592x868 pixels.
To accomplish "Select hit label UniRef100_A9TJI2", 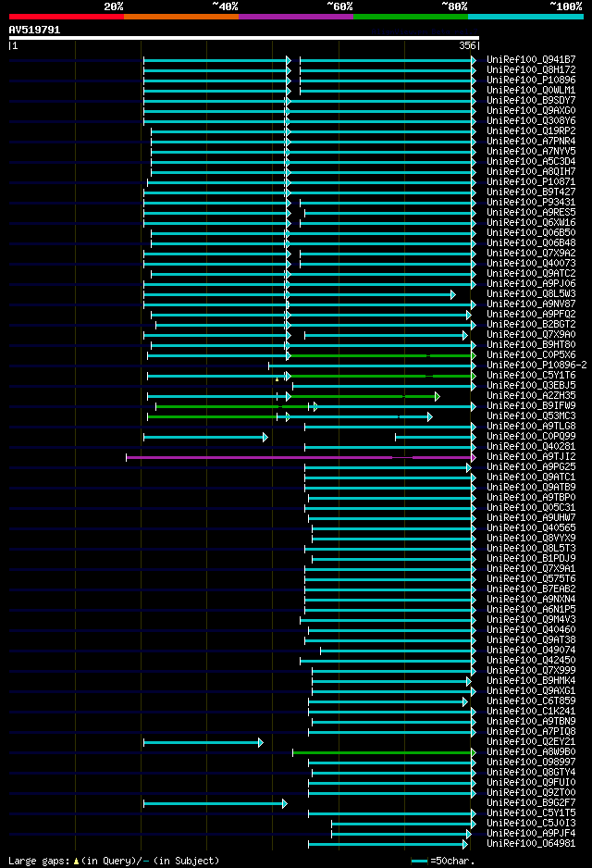I will coord(531,457).
